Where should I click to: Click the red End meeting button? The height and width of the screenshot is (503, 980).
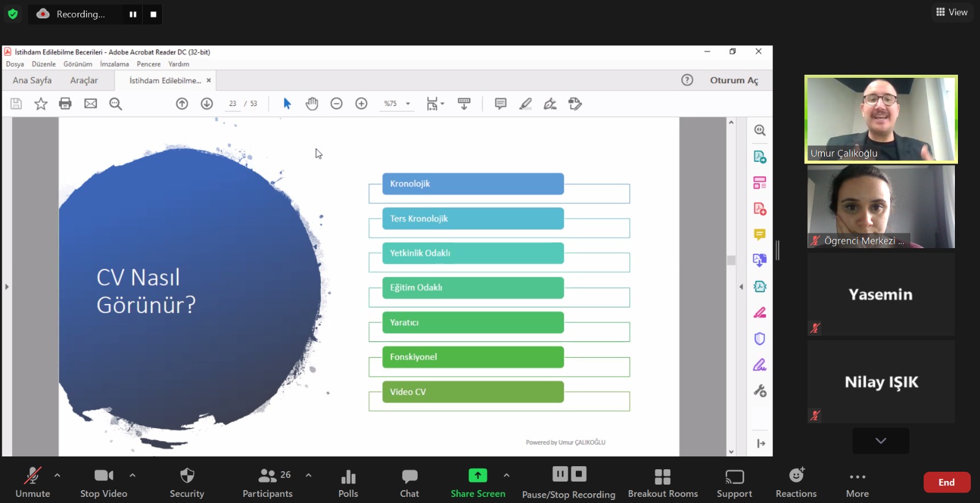tap(946, 482)
